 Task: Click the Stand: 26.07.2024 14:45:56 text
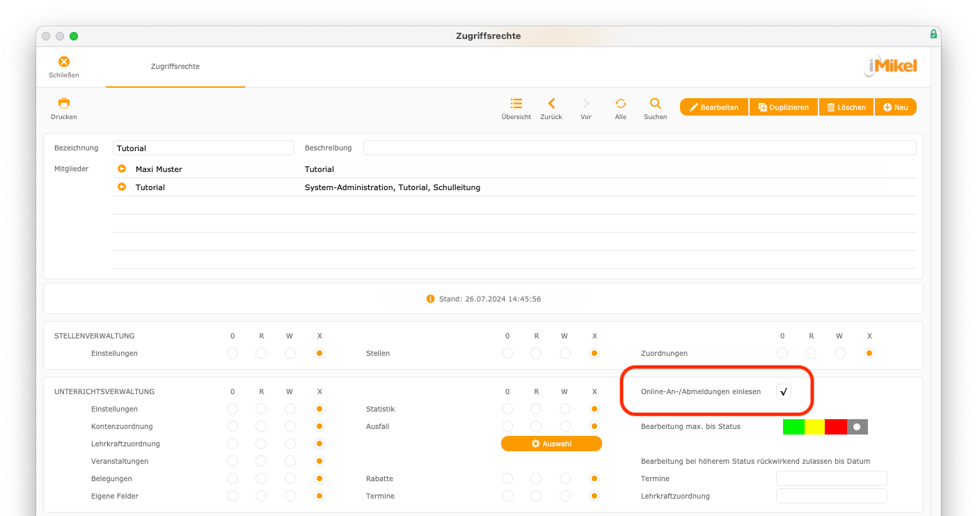(490, 299)
